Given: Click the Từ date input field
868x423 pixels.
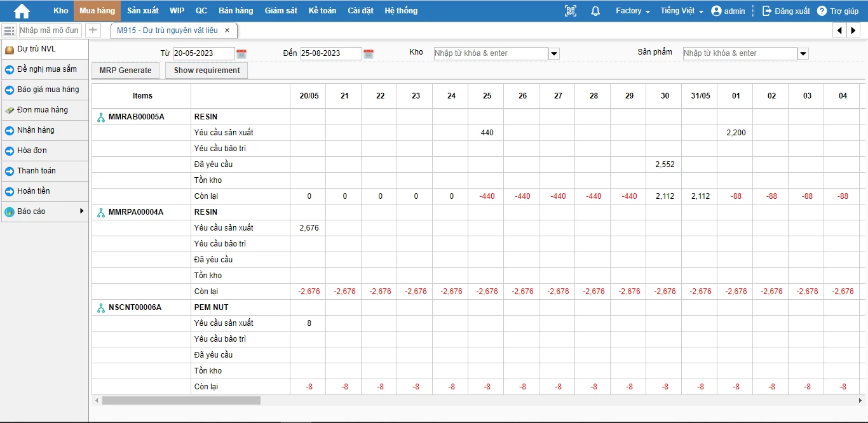Looking at the screenshot, I should (204, 53).
